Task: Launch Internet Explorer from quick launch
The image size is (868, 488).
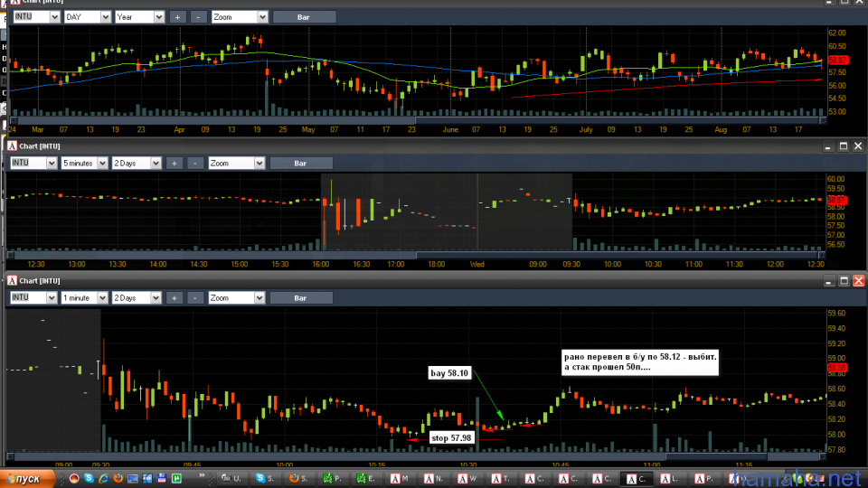Action: [103, 478]
